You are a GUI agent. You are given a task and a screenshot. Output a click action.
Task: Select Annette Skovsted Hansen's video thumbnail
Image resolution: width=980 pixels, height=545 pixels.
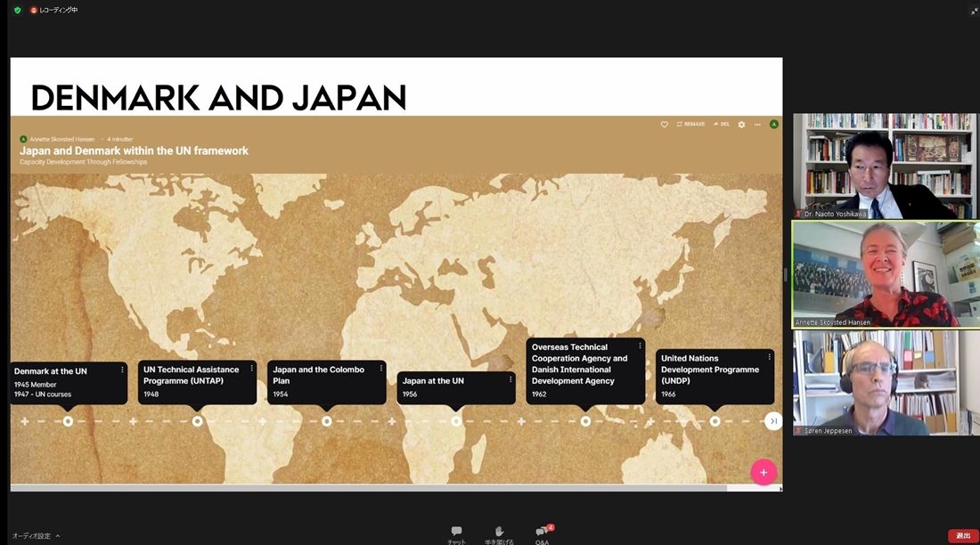(885, 274)
